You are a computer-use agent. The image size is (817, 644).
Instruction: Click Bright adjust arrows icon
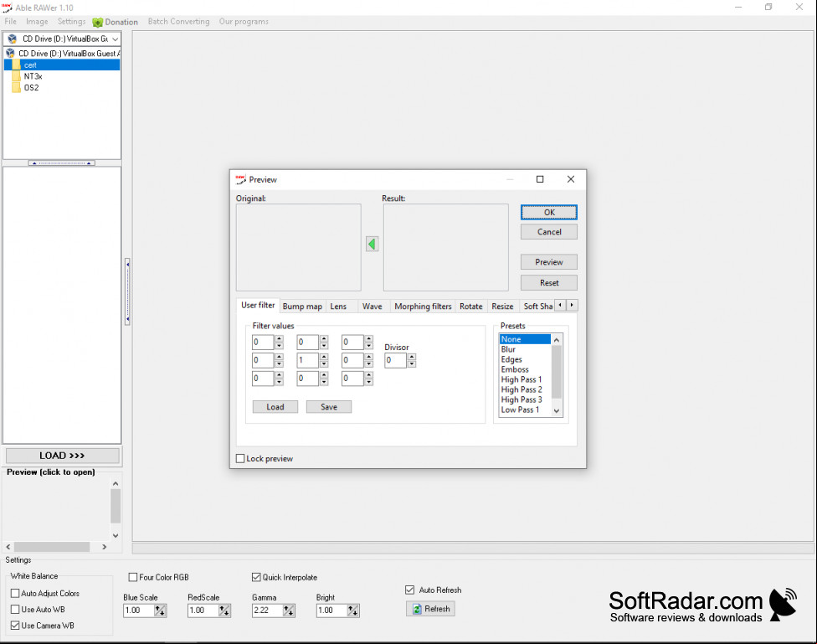coord(353,611)
